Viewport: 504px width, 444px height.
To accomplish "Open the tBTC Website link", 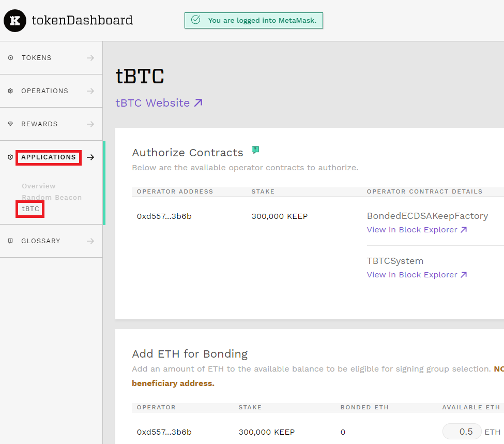I will coord(159,103).
